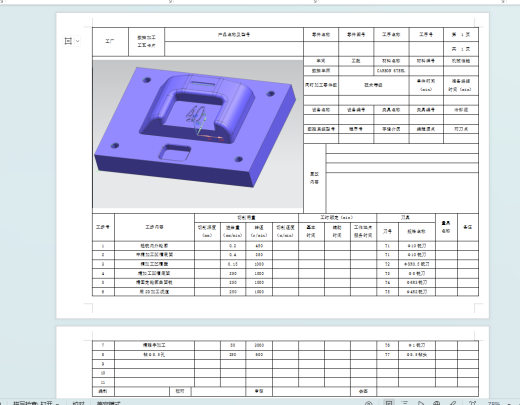Image resolution: width=520 pixels, height=405 pixels.
Task: Open the dropdown arrow next to layout icon
Action: [77, 41]
